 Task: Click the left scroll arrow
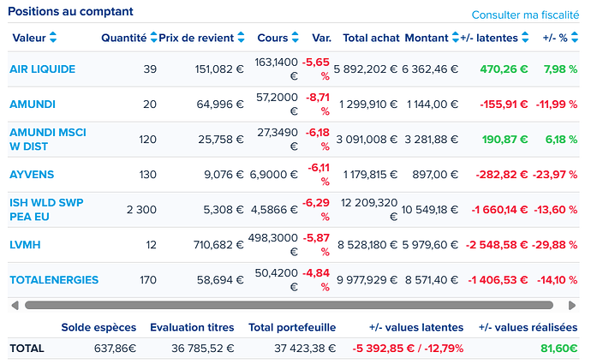(15, 305)
